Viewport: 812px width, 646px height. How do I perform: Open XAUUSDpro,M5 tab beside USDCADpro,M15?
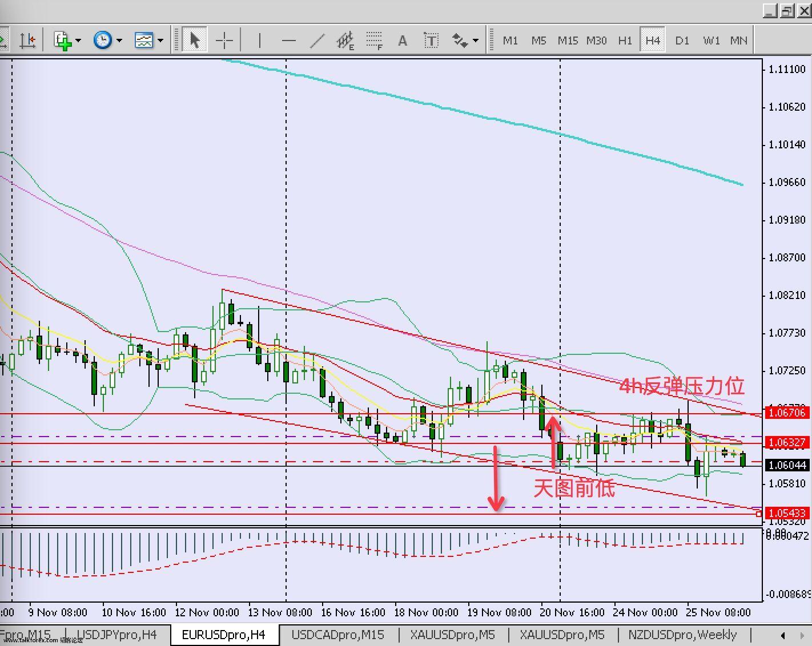[x=453, y=635]
